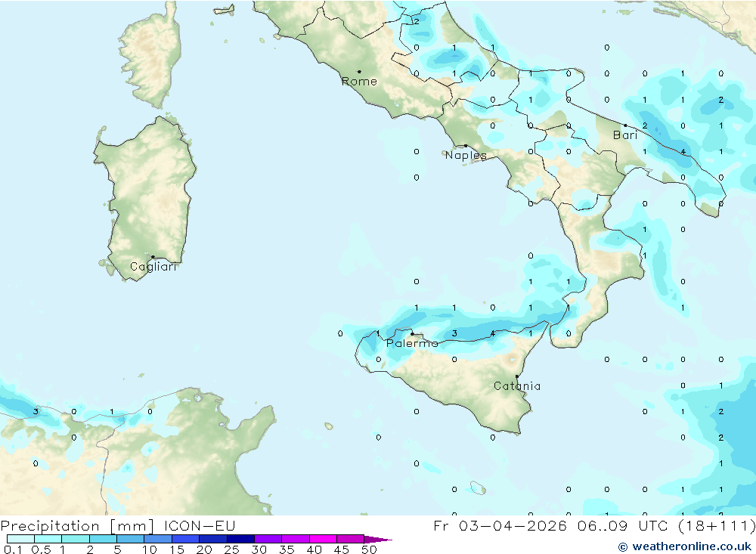Click the value 3 on the Algerian coast
Viewport: 756px width, 554px height.
[x=36, y=412]
